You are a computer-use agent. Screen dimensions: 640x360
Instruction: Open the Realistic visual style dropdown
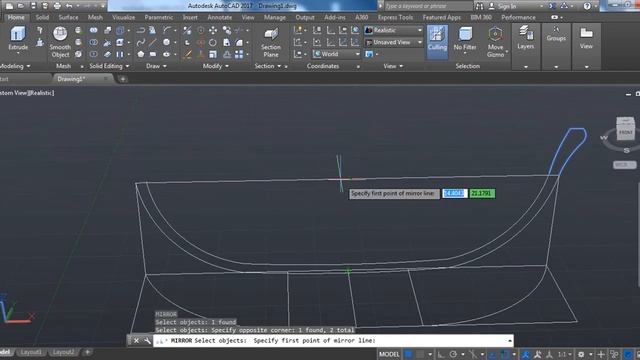click(x=393, y=30)
